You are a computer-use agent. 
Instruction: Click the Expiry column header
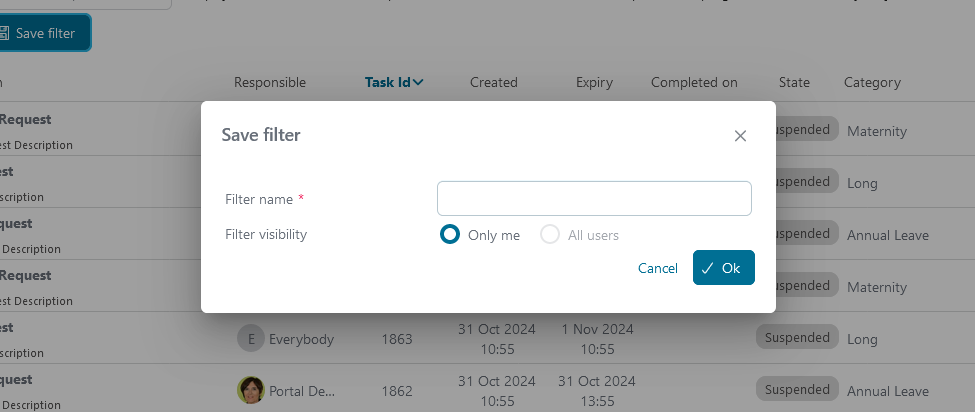click(x=594, y=82)
